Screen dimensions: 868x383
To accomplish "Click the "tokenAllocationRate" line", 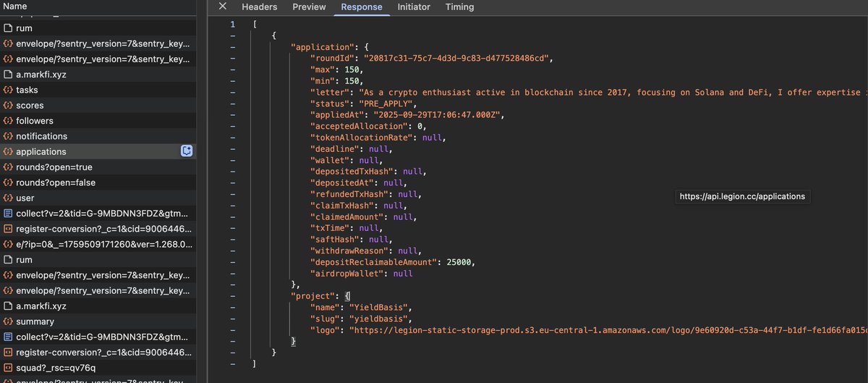I will (378, 138).
